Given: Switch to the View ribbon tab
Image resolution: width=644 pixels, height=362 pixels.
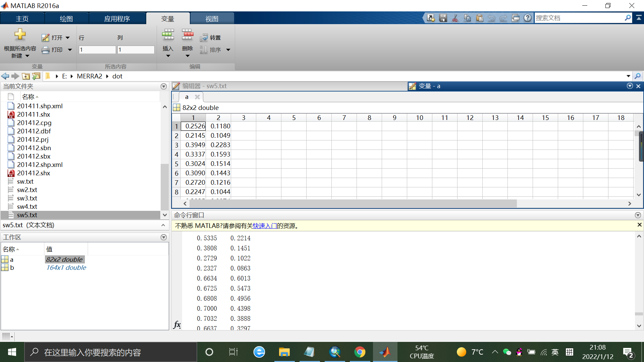Looking at the screenshot, I should click(212, 19).
